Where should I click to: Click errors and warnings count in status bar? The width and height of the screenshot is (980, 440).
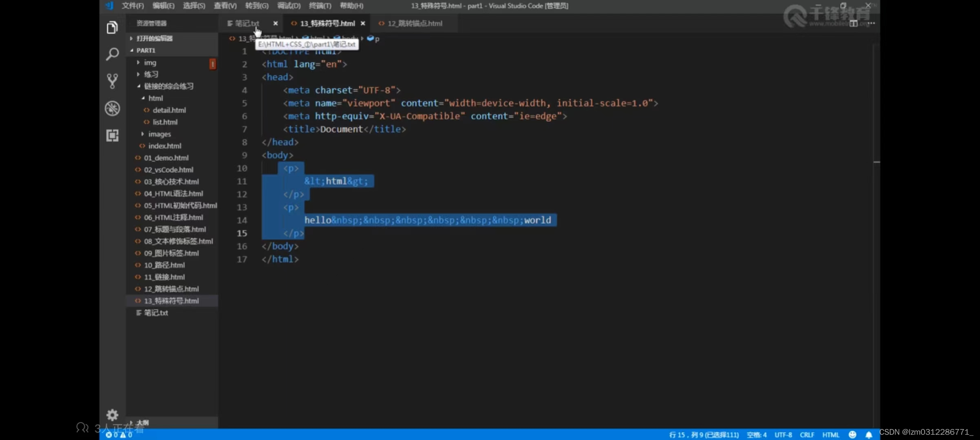point(119,435)
